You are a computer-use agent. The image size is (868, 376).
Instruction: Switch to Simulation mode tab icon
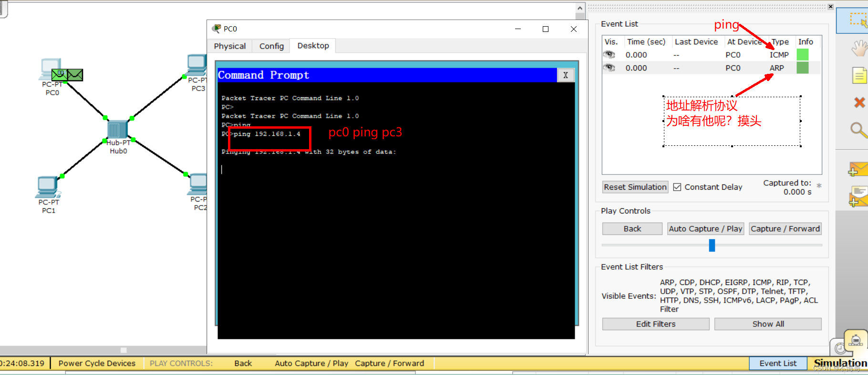tap(856, 341)
